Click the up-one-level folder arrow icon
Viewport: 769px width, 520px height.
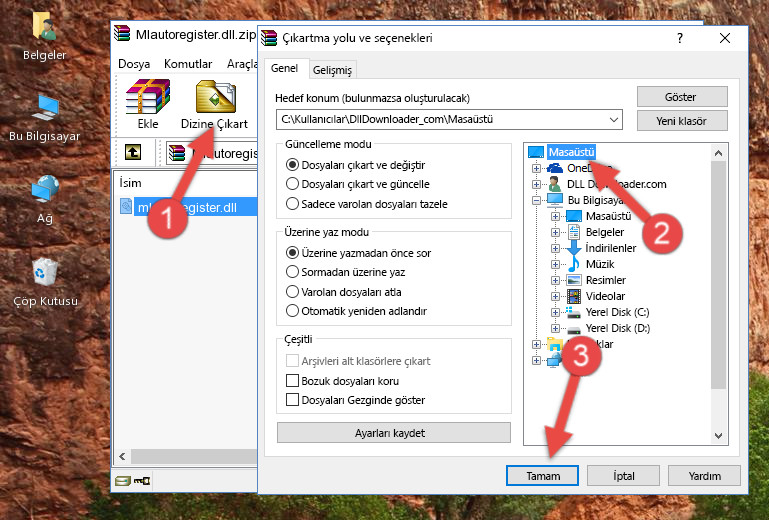[x=133, y=152]
